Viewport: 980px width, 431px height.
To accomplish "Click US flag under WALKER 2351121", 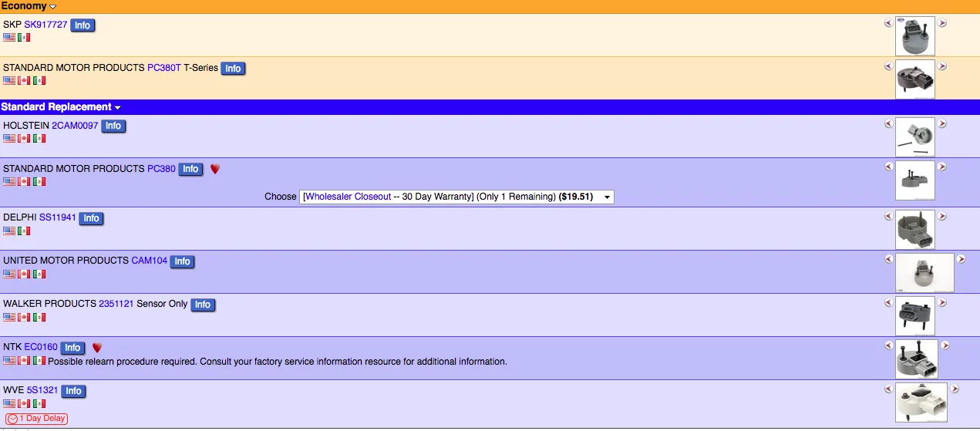I will pyautogui.click(x=9, y=317).
